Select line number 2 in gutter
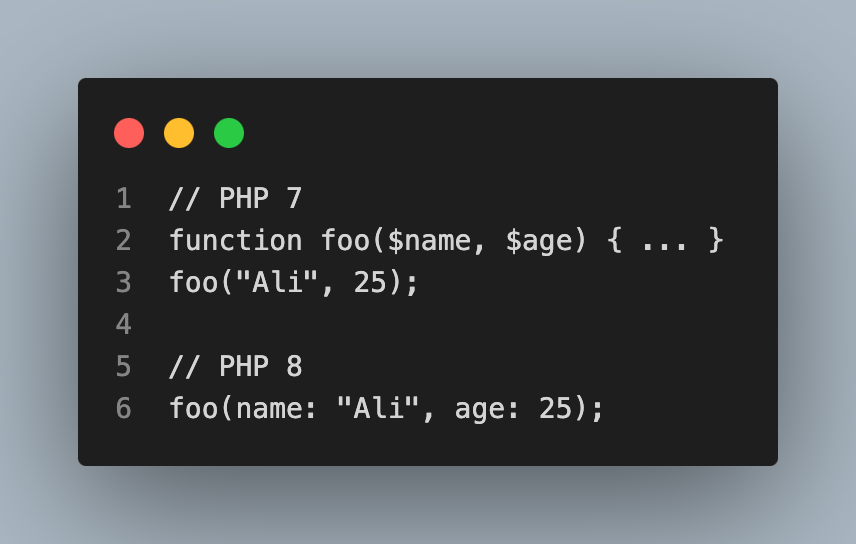This screenshot has width=856, height=544. (123, 241)
